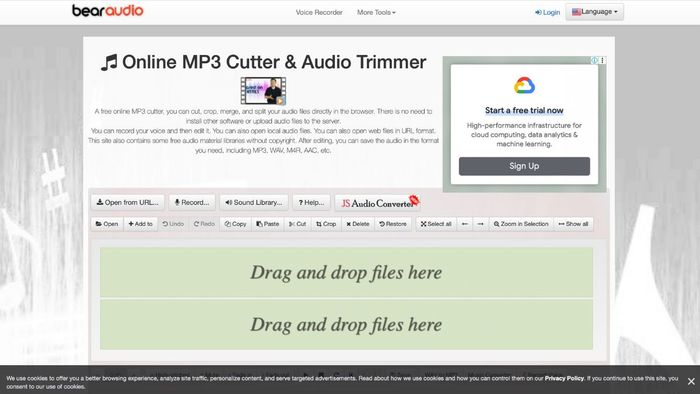Undo the last edit
The image size is (700, 394).
pyautogui.click(x=173, y=224)
